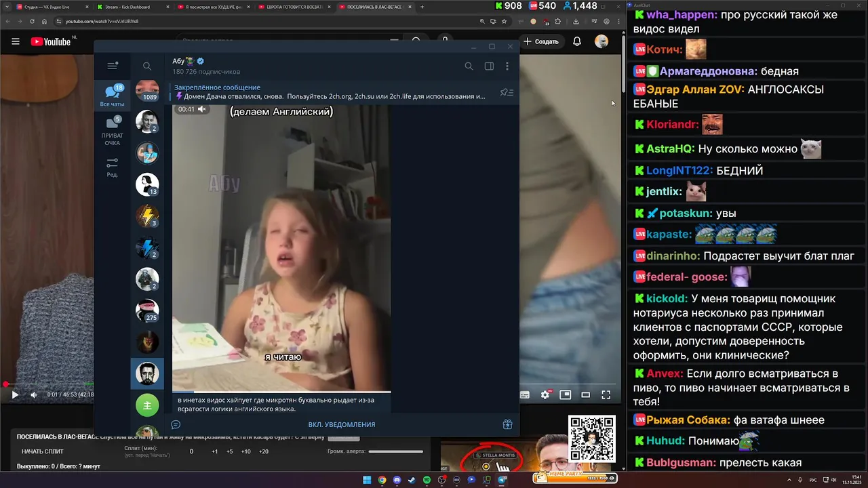Image resolution: width=868 pixels, height=488 pixels.
Task: Open YouTube player settings gear
Action: coord(545,394)
